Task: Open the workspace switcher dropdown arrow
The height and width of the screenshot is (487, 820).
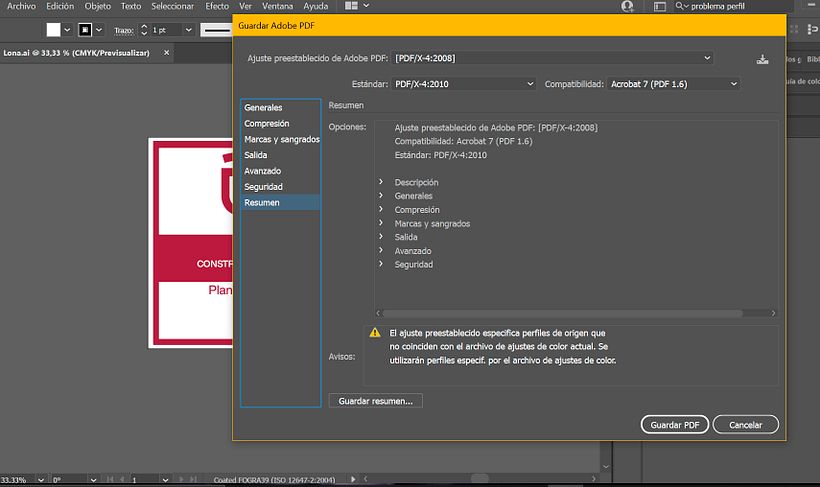Action: 366,6
